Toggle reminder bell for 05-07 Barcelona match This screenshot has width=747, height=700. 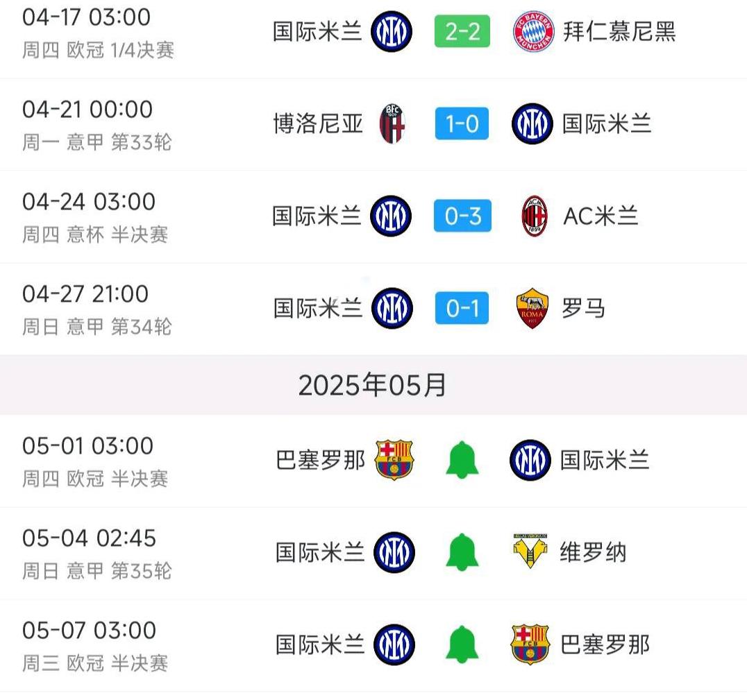click(x=462, y=644)
